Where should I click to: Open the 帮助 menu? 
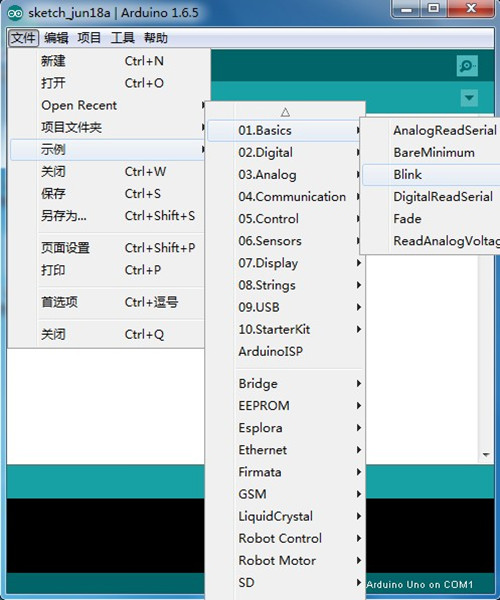156,38
